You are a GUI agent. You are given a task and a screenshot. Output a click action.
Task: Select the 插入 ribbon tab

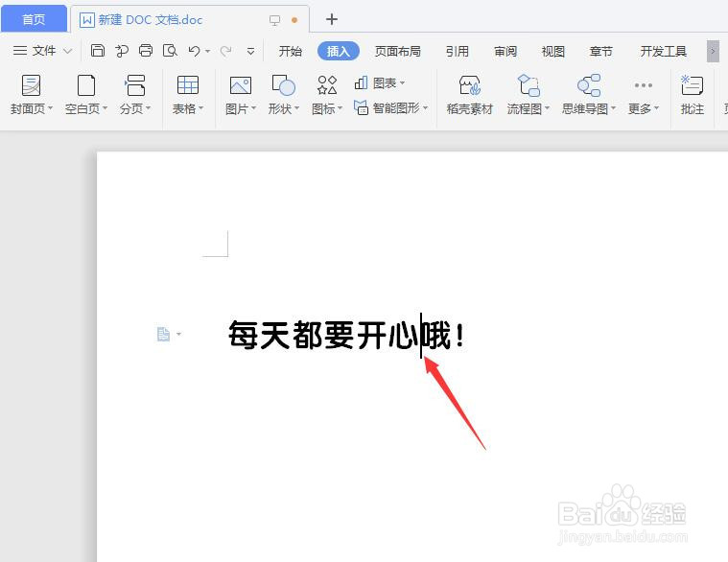339,51
